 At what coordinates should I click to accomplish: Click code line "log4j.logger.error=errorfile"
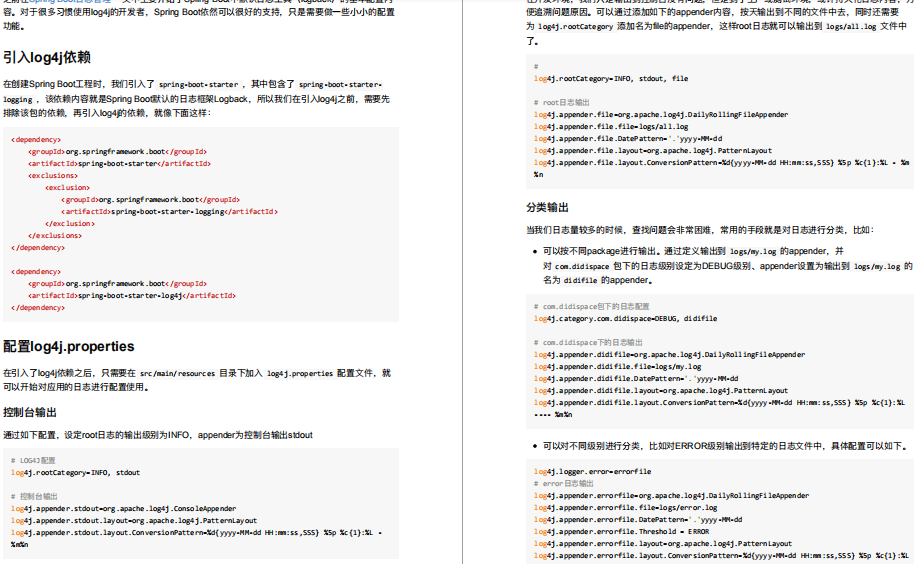(x=592, y=471)
